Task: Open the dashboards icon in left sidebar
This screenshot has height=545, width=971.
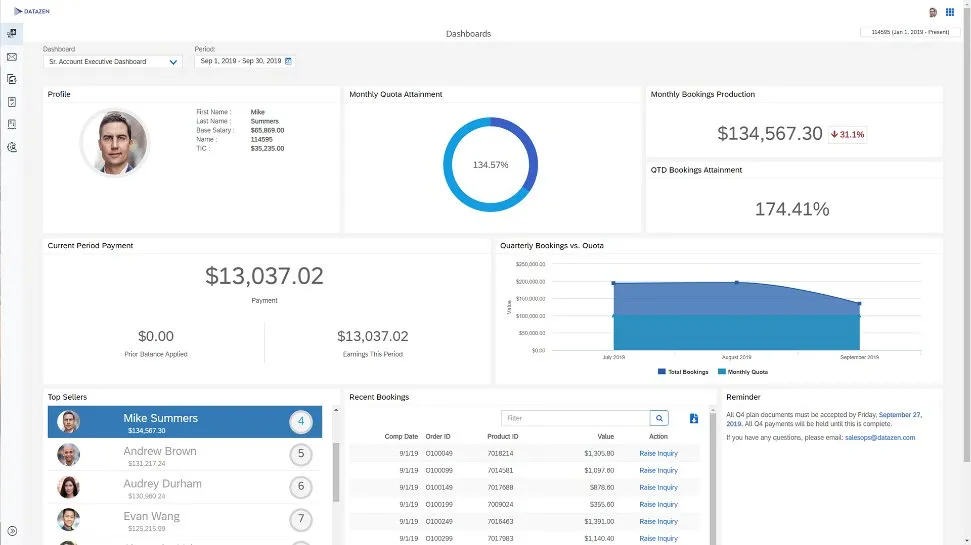Action: pos(11,34)
